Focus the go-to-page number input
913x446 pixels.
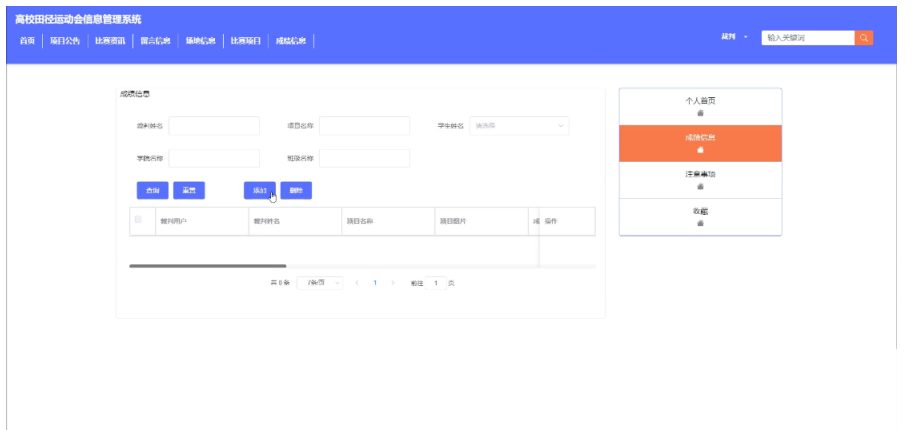(436, 283)
